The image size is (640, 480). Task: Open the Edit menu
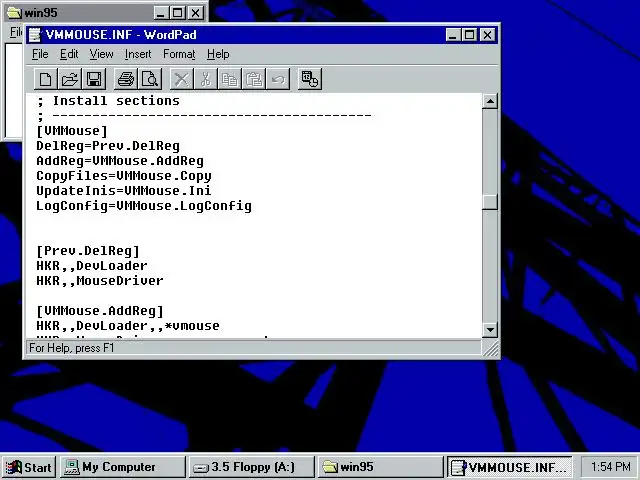(x=69, y=54)
